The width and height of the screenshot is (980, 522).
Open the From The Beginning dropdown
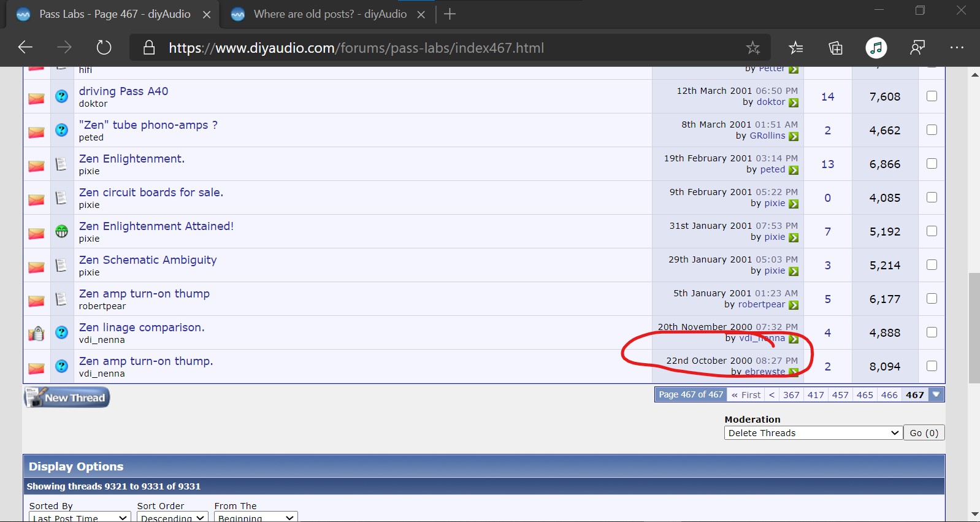click(x=256, y=518)
